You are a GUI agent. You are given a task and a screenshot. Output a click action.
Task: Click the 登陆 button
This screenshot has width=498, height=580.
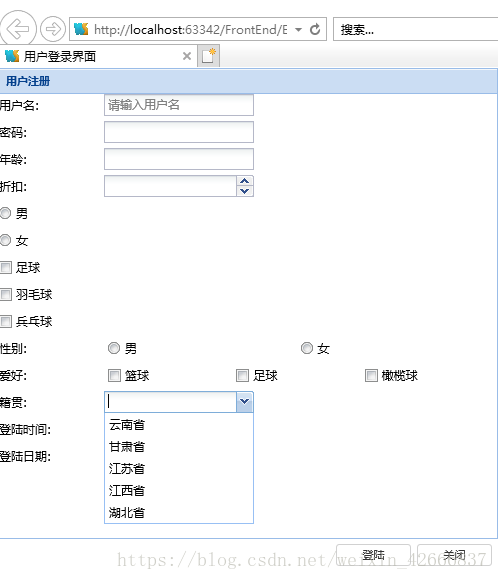click(x=373, y=555)
